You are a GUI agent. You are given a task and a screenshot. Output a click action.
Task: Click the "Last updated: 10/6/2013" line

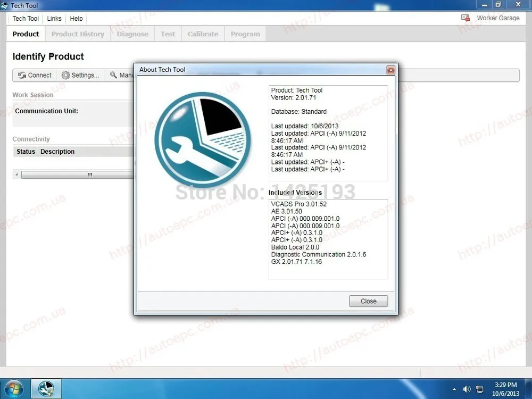[305, 126]
